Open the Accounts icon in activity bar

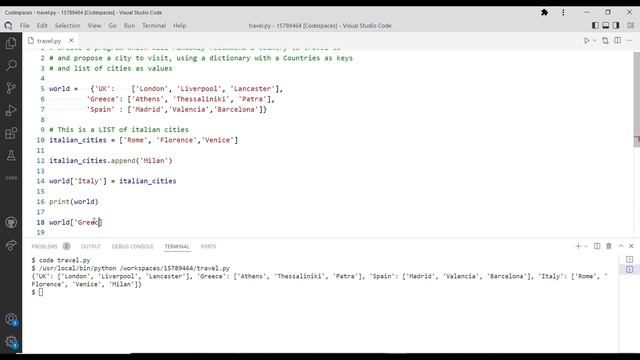(11, 319)
